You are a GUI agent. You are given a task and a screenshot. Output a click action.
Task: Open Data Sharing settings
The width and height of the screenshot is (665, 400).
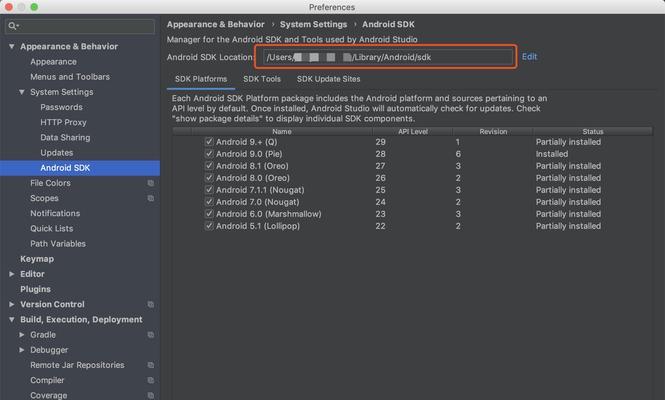65,137
